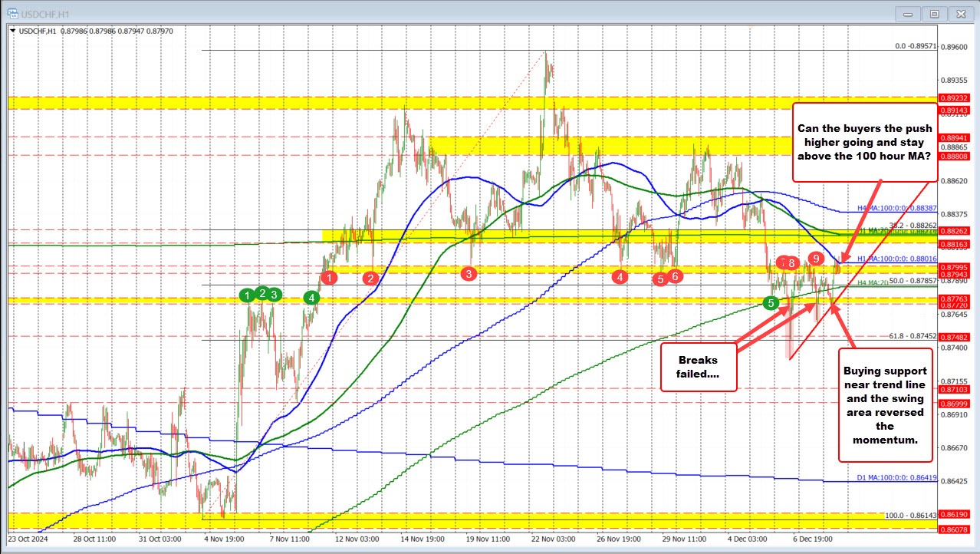This screenshot has height=554, width=980.
Task: Select the red 0.87482 price level label
Action: coord(955,337)
